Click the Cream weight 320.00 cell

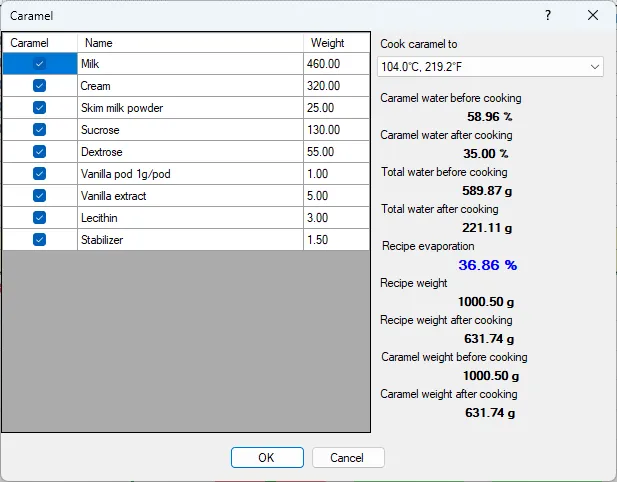coord(337,86)
